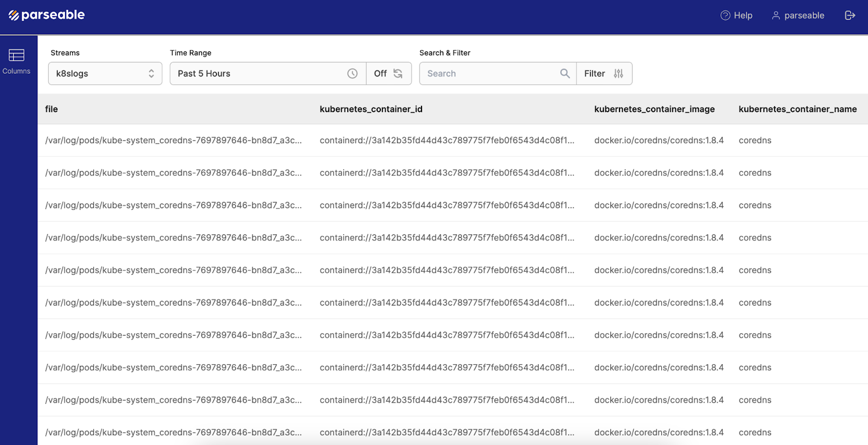The image size is (868, 445).
Task: Click the kubernetes_container_id column header
Action: click(371, 109)
